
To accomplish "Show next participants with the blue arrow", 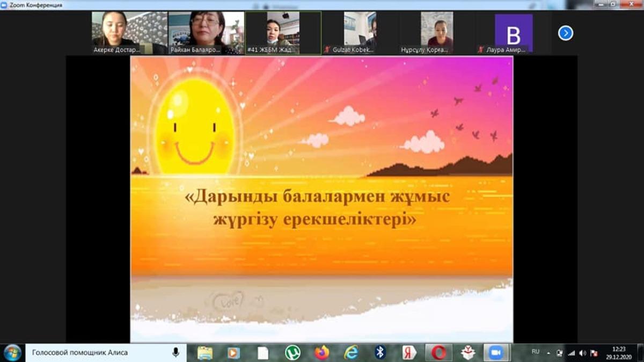I will point(565,33).
